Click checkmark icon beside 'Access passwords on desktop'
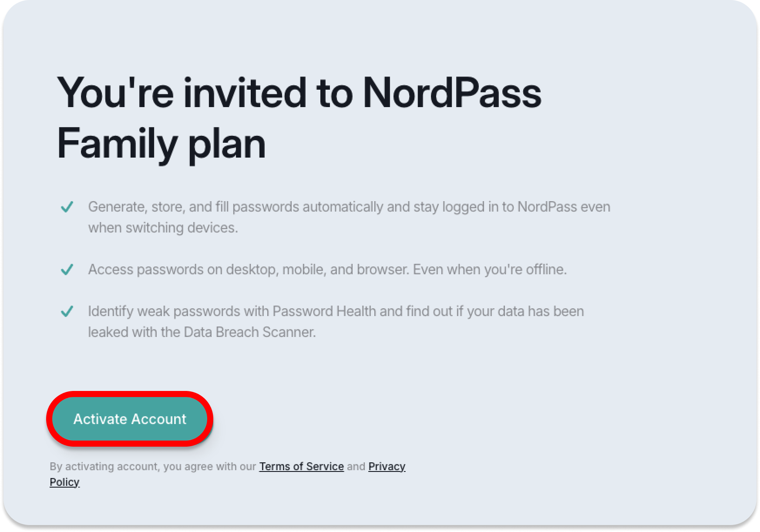 [67, 269]
